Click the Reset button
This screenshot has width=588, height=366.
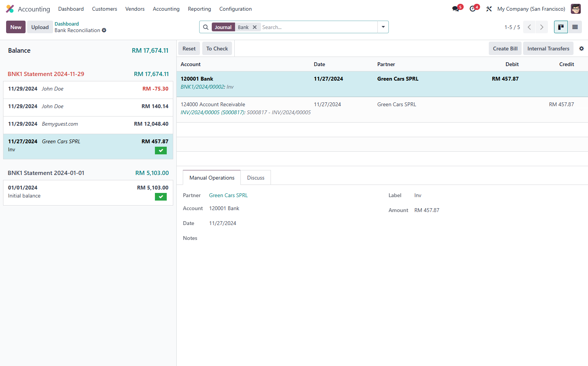click(x=189, y=49)
